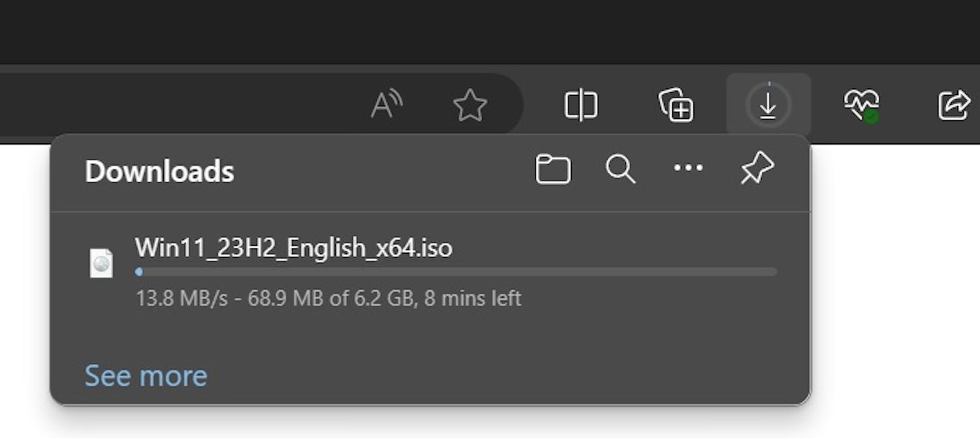Open the full downloads page via See more
This screenshot has height=438, width=980.
click(145, 375)
